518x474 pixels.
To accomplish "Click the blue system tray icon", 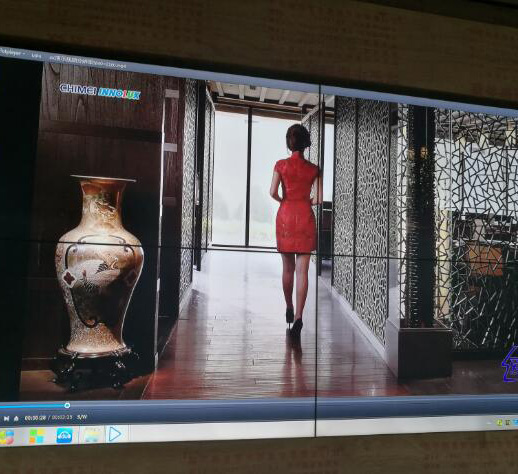I will pos(515,422).
